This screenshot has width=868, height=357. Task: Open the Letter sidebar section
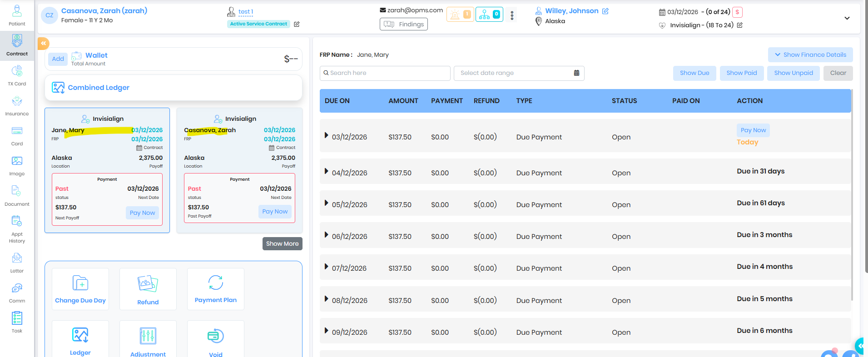[x=17, y=263]
